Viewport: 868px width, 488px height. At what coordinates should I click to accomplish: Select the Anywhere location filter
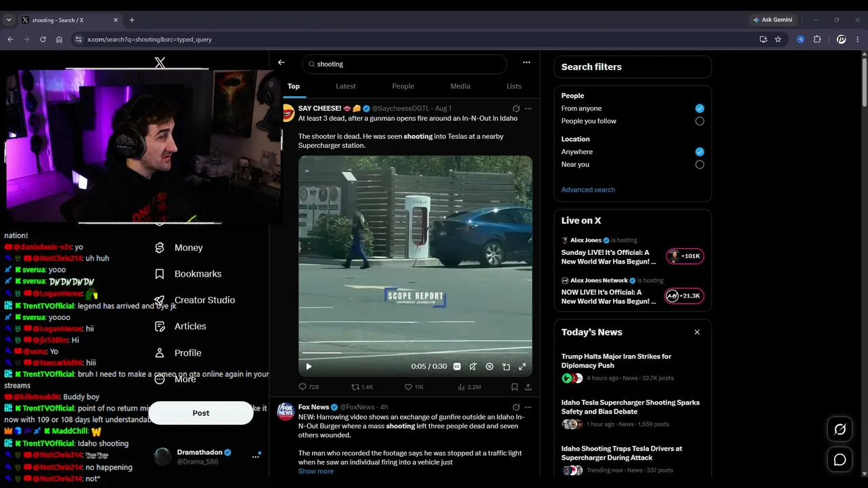699,152
